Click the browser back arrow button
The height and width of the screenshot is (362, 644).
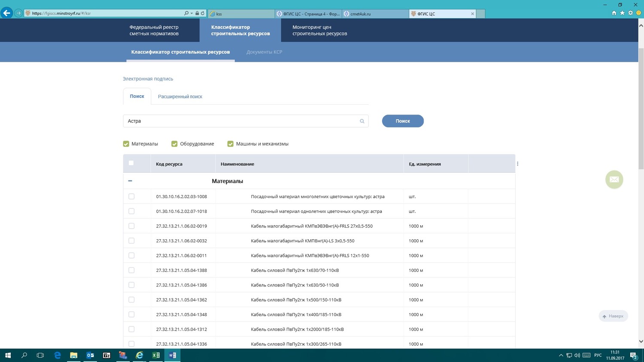pyautogui.click(x=6, y=13)
